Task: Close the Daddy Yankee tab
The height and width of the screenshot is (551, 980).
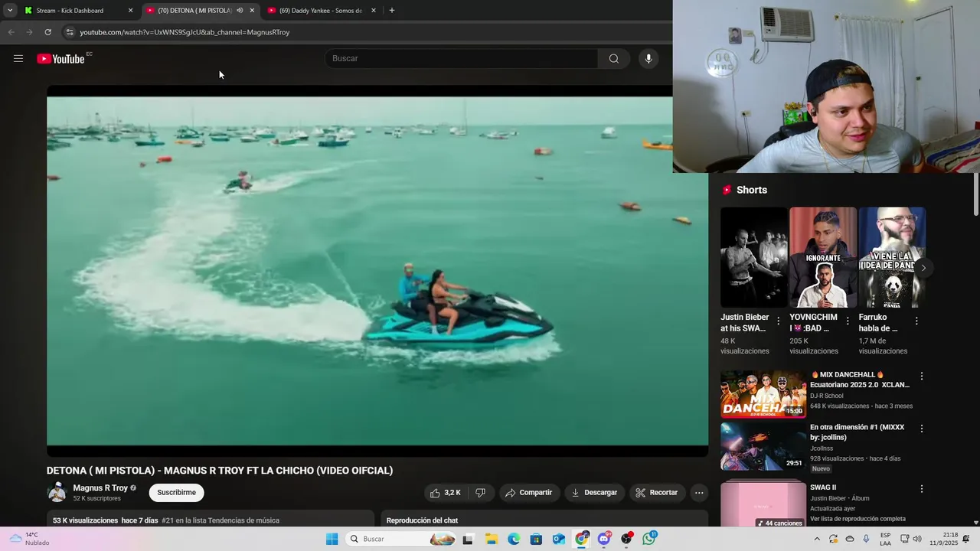Action: [x=374, y=11]
